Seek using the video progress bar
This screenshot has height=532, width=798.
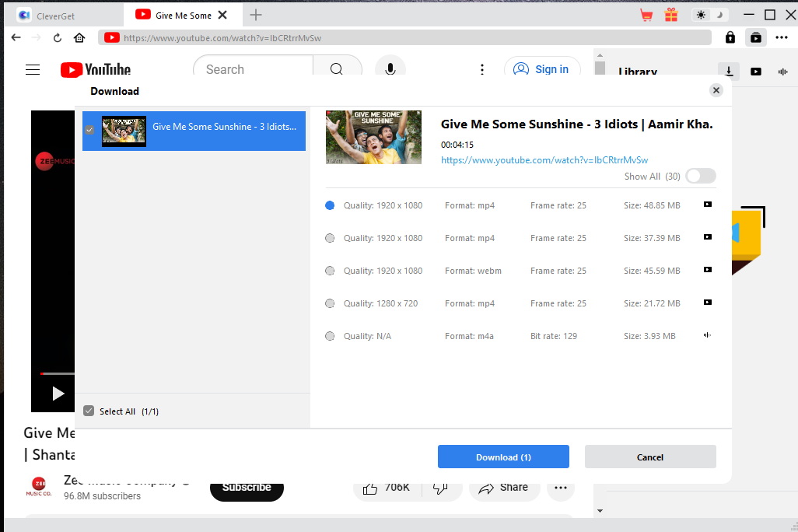[x=58, y=373]
